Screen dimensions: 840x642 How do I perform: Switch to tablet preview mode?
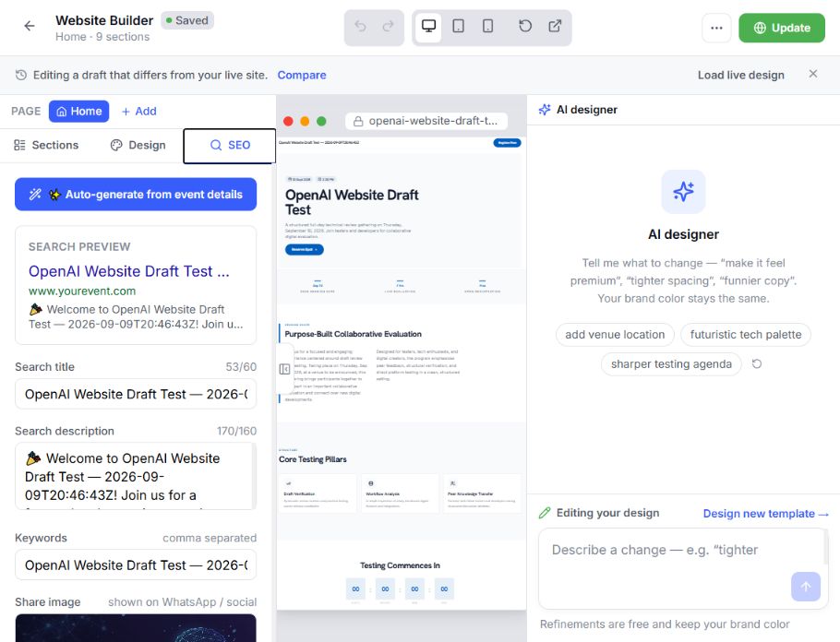point(458,26)
